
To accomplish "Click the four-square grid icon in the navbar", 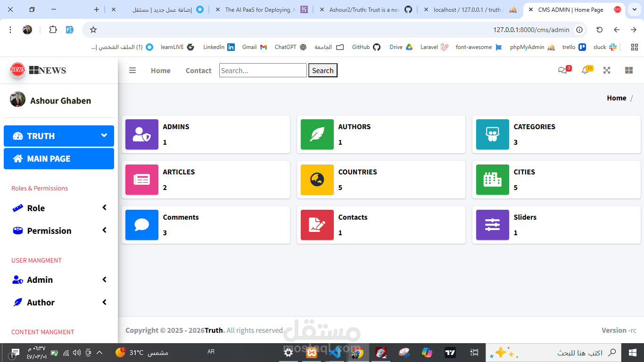I will 629,70.
